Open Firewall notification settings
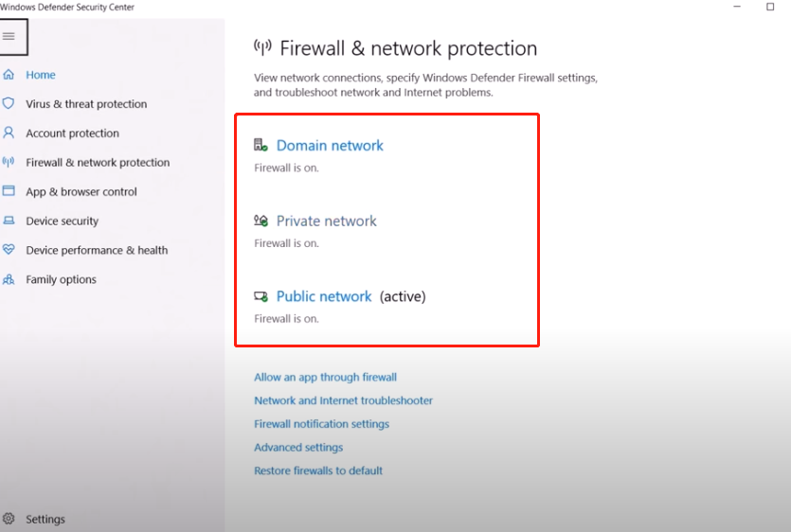The image size is (791, 532). pos(321,424)
